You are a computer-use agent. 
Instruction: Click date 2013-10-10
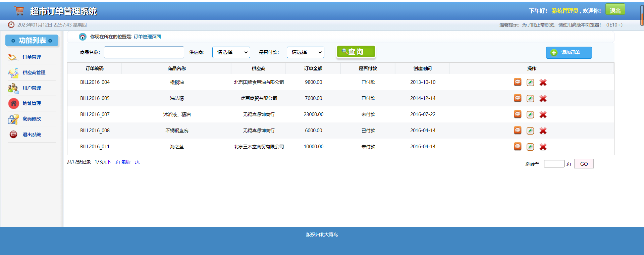click(x=423, y=82)
